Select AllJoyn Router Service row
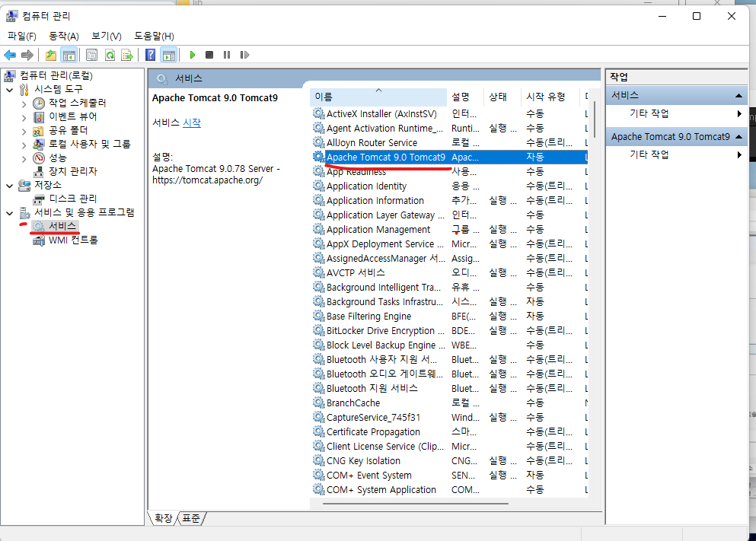 [449, 142]
